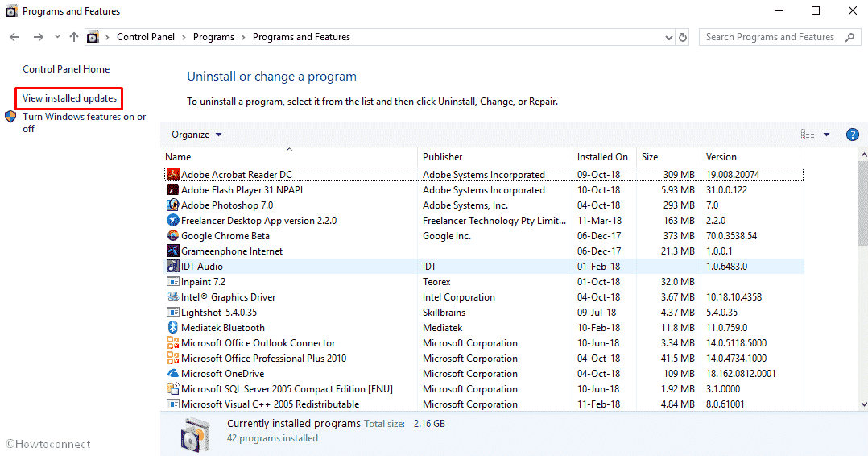Click version 18.162.0812.0001 cell
The width and height of the screenshot is (868, 456).
[x=741, y=374]
